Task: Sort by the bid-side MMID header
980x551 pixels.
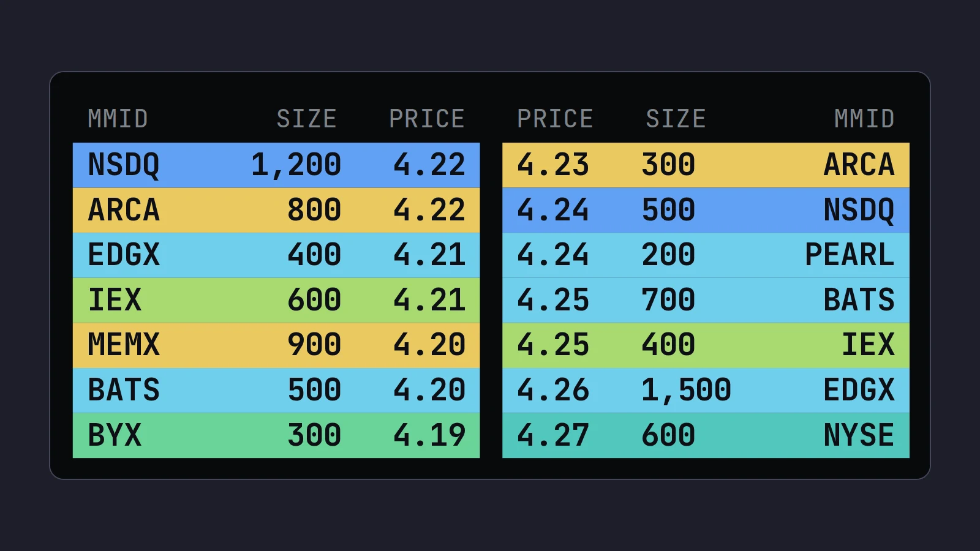Action: click(118, 119)
